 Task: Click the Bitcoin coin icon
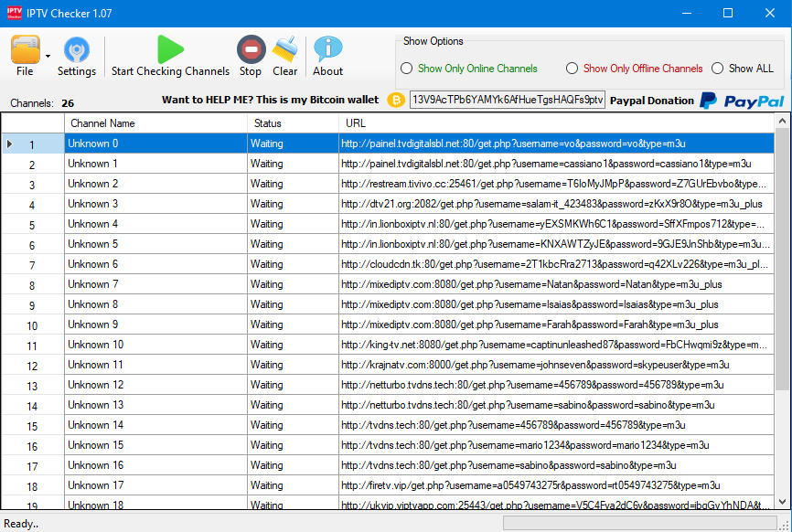(x=397, y=100)
